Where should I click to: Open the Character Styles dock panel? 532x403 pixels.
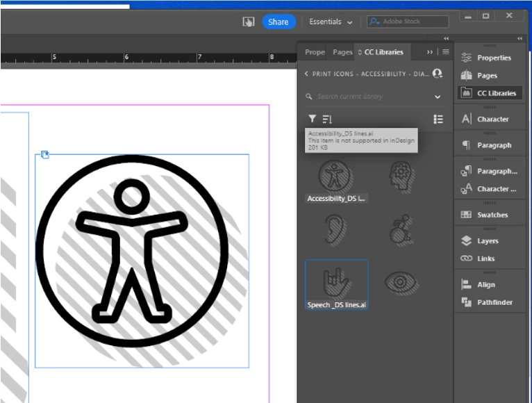click(488, 189)
